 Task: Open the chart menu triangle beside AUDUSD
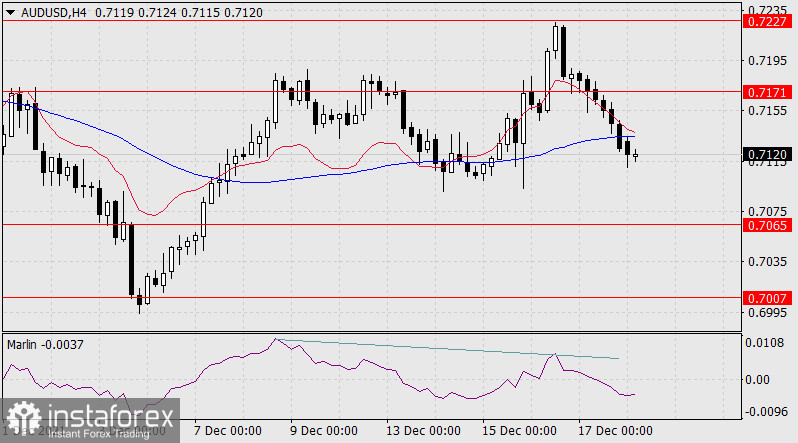10,12
